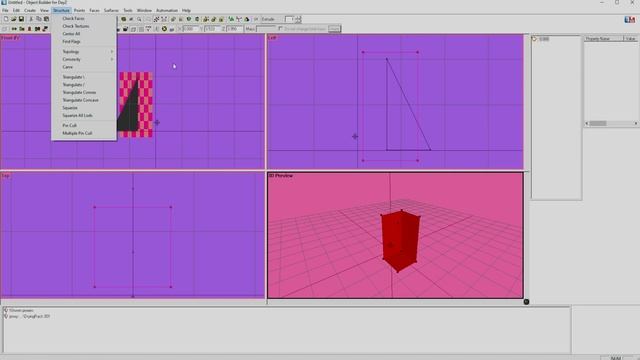Click the New file toolbar icon
The width and height of the screenshot is (640, 360).
coord(6,19)
